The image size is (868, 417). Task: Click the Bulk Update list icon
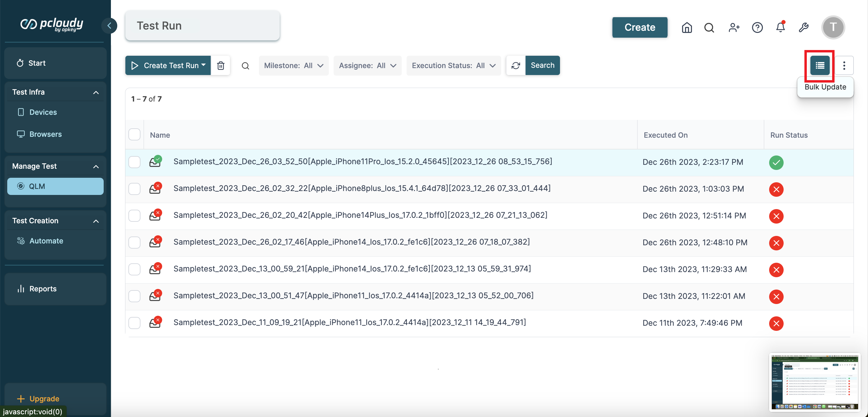tap(820, 65)
